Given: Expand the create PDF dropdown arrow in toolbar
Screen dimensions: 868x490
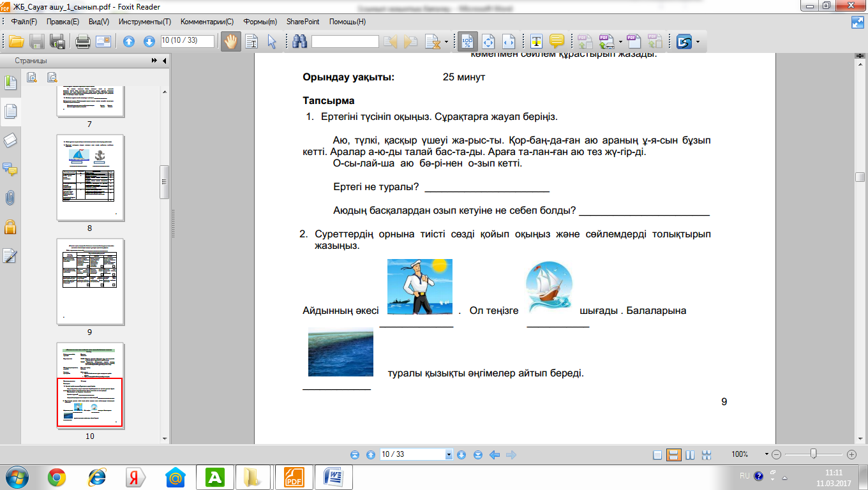Looking at the screenshot, I should [620, 43].
